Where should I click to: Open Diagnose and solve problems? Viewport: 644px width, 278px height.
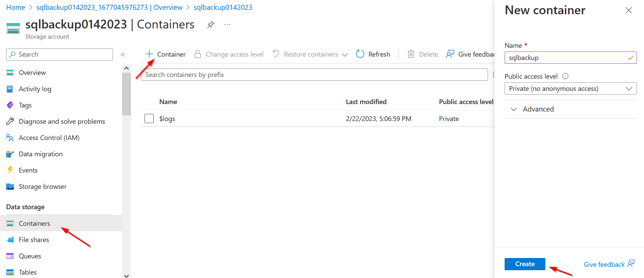click(x=62, y=121)
